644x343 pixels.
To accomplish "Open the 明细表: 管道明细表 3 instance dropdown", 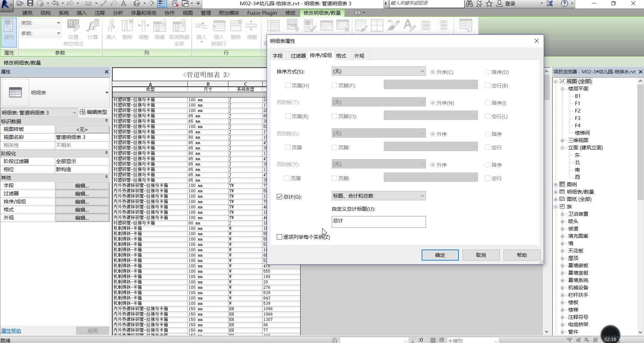I will (39, 113).
